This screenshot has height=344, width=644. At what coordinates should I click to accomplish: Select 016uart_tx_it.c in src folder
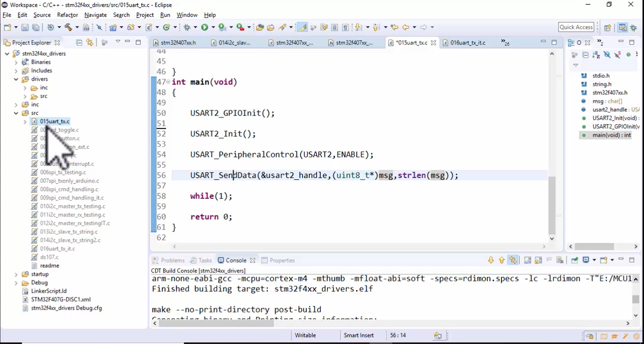click(x=57, y=249)
